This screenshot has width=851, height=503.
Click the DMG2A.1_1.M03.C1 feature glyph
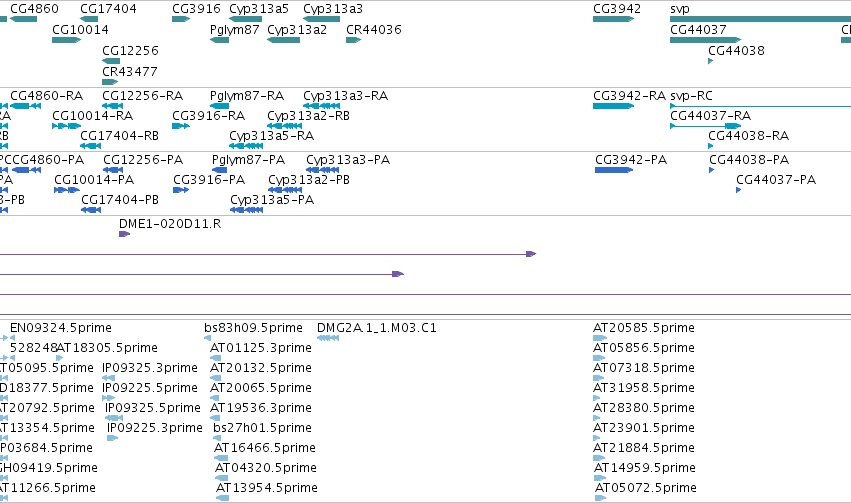(328, 338)
